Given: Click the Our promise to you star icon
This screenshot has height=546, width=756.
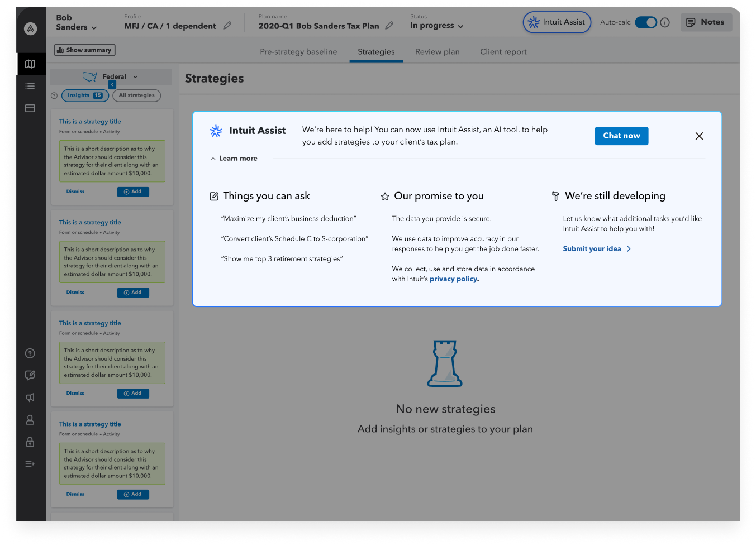Looking at the screenshot, I should pos(385,197).
